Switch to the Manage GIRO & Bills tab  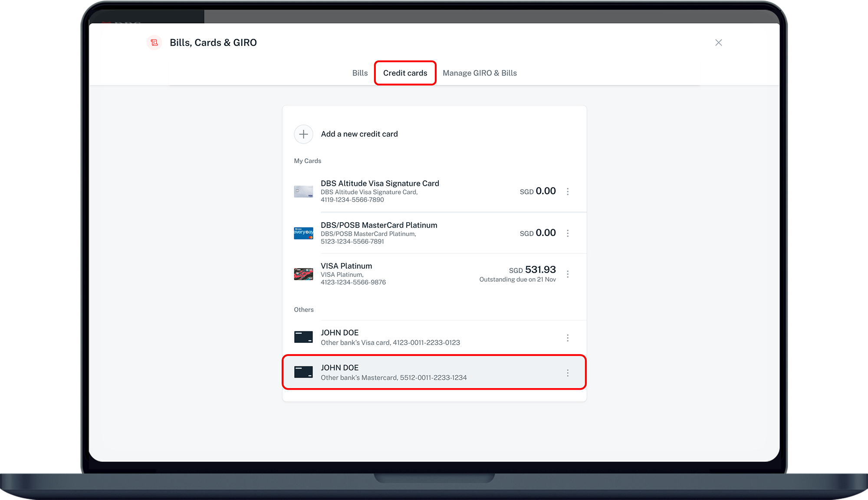pyautogui.click(x=480, y=73)
